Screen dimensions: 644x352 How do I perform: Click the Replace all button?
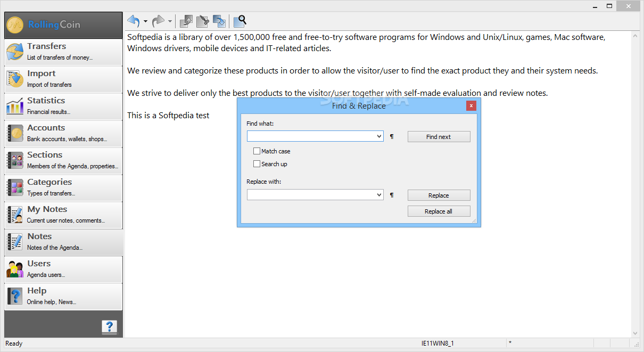[x=439, y=211]
